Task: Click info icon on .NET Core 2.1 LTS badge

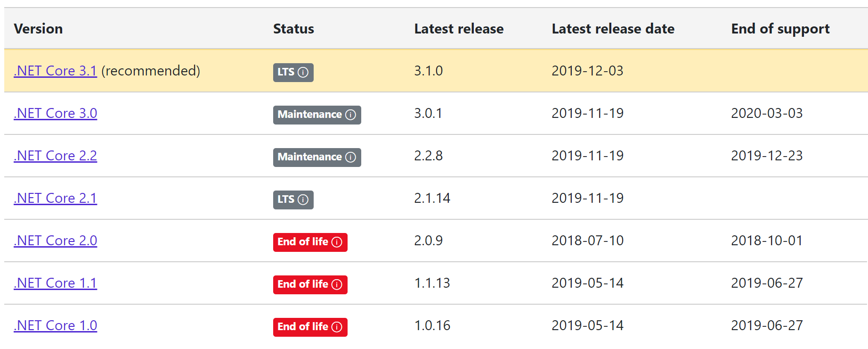Action: (303, 199)
